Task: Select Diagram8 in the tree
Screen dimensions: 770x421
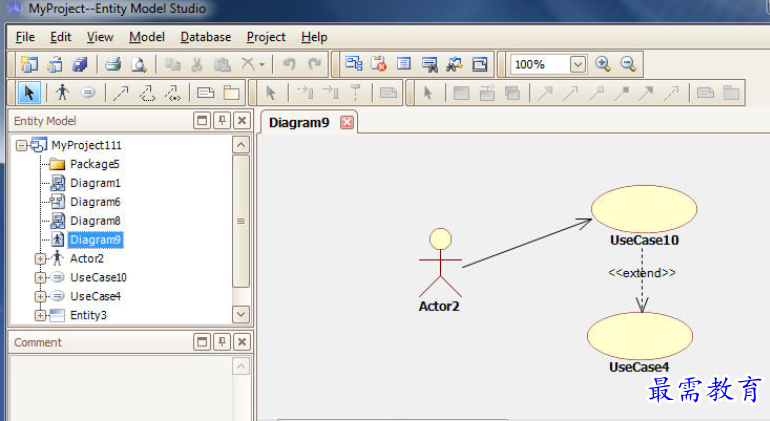Action: [x=95, y=221]
